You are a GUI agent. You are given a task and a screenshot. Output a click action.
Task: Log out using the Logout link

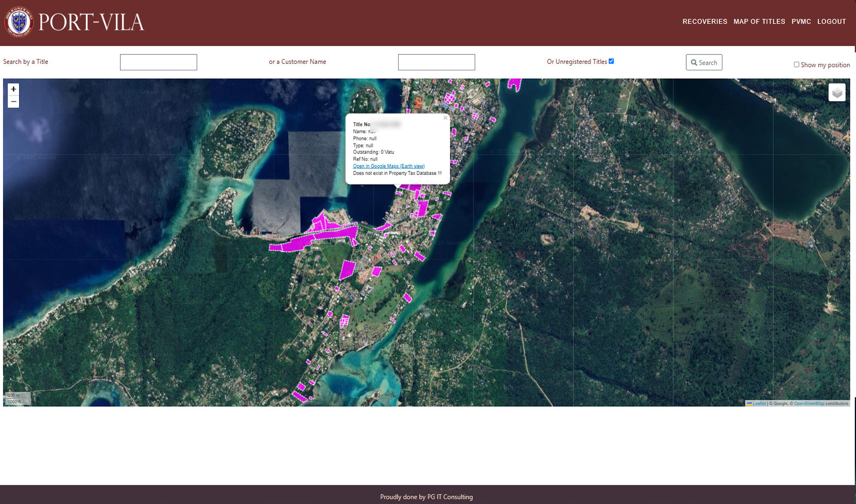[831, 21]
